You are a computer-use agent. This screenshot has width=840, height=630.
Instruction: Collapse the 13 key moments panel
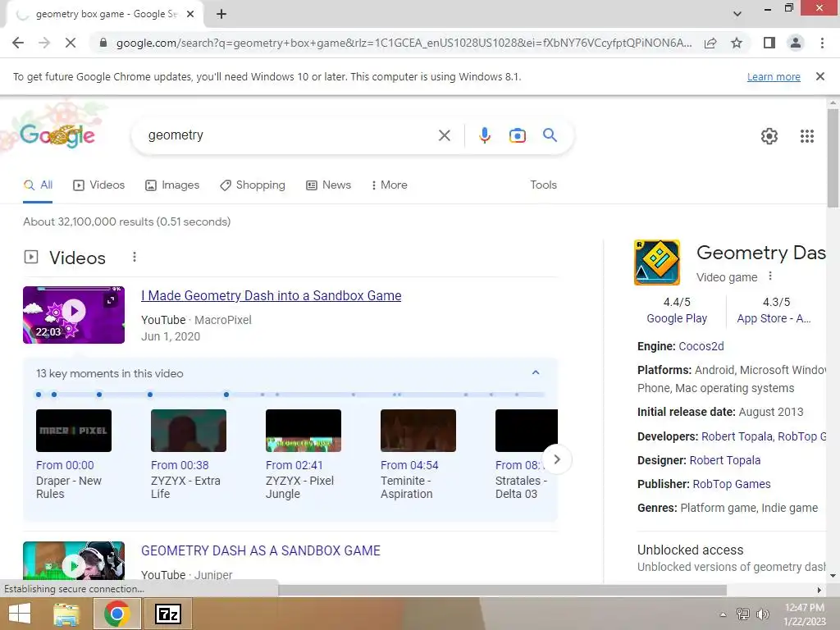[x=535, y=373]
